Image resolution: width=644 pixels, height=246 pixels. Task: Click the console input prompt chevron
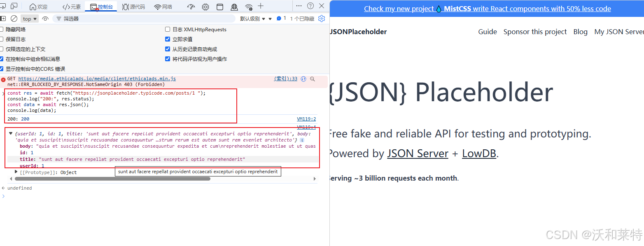3,196
